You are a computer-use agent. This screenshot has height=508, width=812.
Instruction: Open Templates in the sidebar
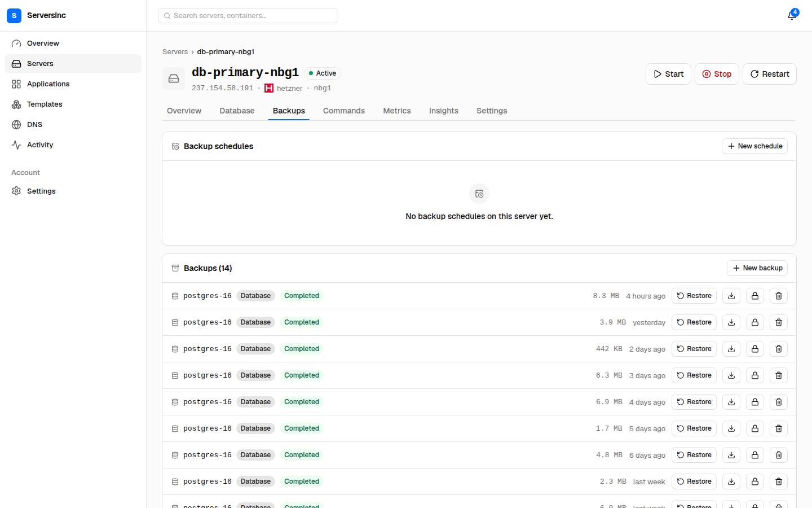(x=73, y=104)
